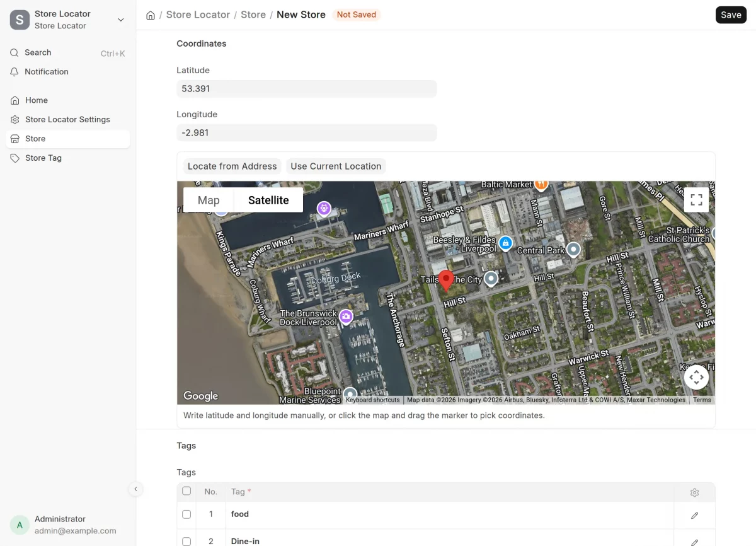Click the Not Saved status badge
The image size is (756, 546).
click(357, 15)
